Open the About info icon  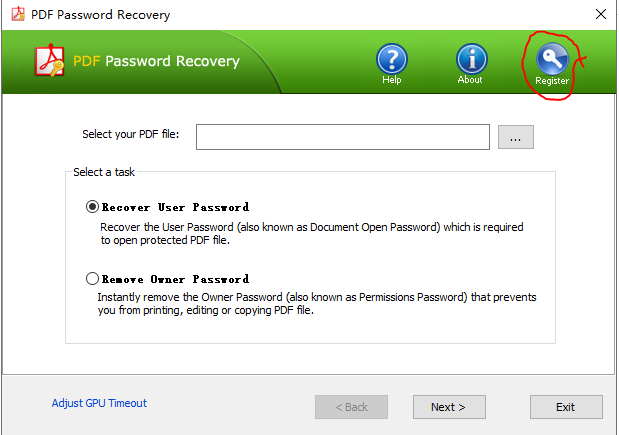471,59
